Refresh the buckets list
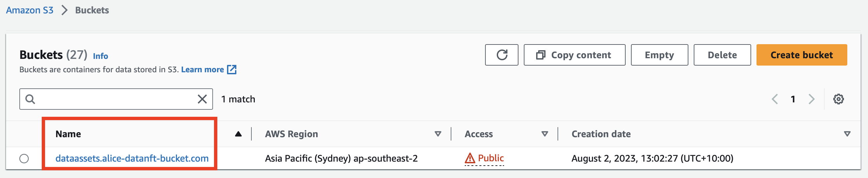868x178 pixels. tap(501, 55)
